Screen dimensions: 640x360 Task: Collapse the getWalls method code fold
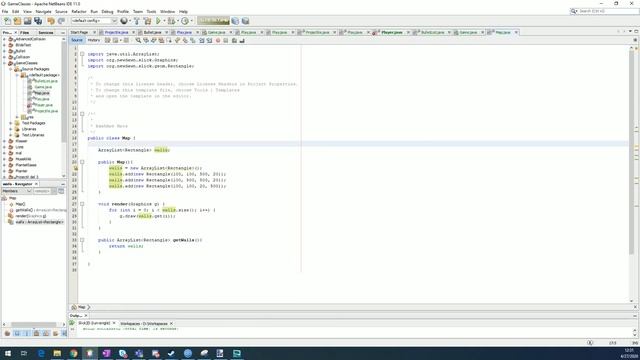click(x=82, y=240)
